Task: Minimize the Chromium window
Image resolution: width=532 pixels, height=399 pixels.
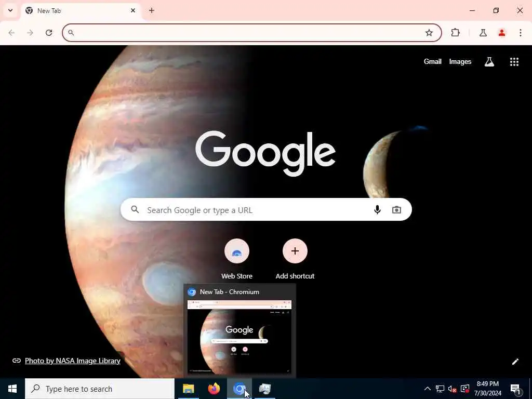Action: [x=472, y=10]
